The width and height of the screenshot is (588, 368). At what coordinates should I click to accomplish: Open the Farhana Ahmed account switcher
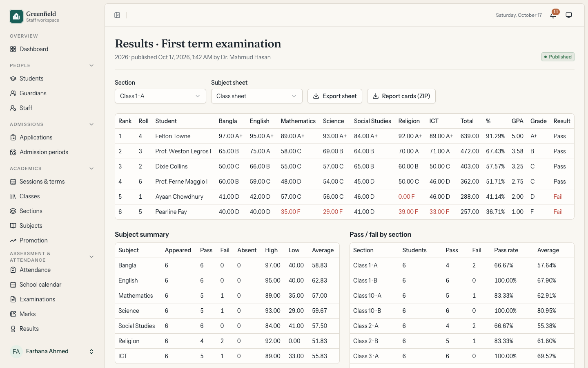[52, 352]
